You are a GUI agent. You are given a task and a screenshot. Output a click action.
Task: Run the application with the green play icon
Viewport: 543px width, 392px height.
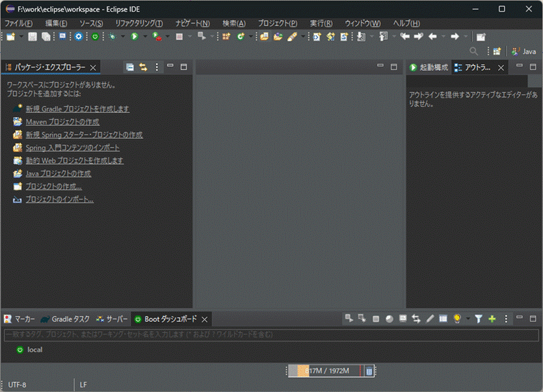135,36
